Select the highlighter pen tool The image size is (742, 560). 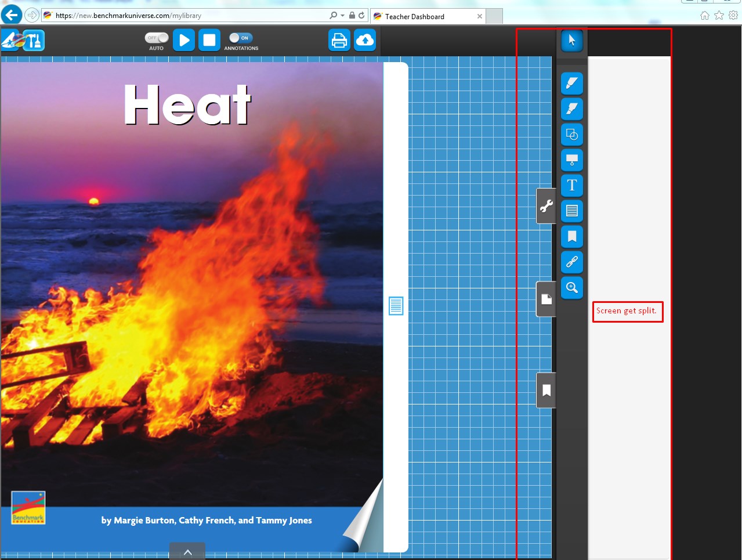pyautogui.click(x=572, y=84)
